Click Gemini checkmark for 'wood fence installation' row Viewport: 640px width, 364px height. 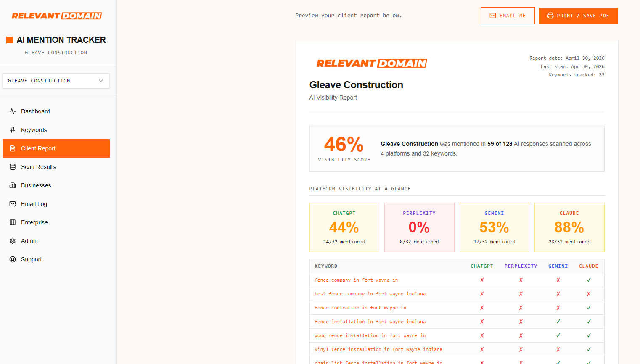[x=558, y=335]
